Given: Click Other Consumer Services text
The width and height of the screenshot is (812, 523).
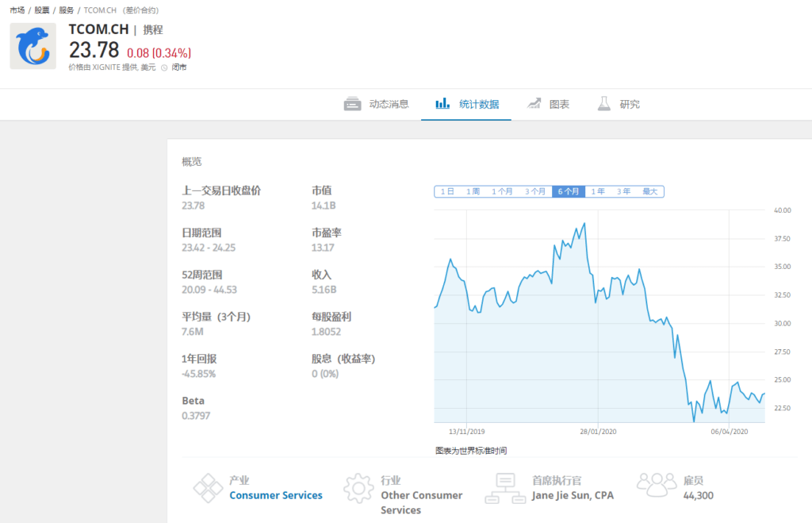Looking at the screenshot, I should tap(422, 502).
